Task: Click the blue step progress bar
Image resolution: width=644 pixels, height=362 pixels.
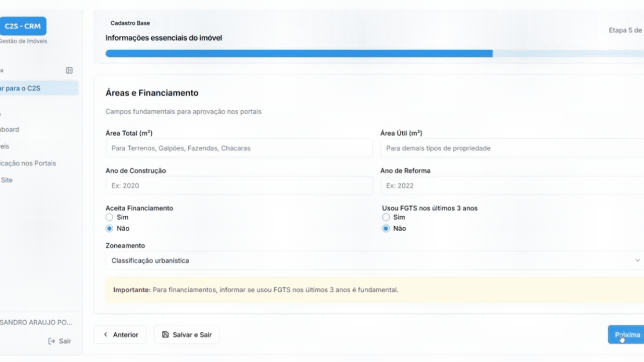Action: coord(299,53)
